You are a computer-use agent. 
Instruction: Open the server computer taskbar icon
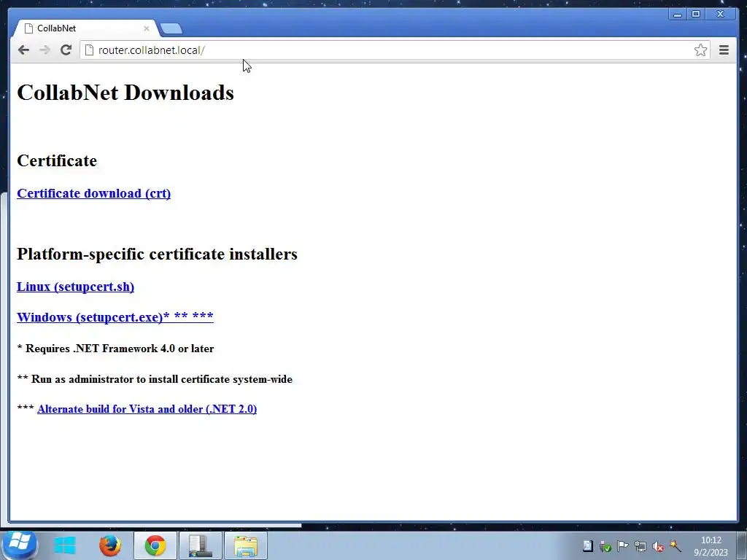[x=200, y=545]
